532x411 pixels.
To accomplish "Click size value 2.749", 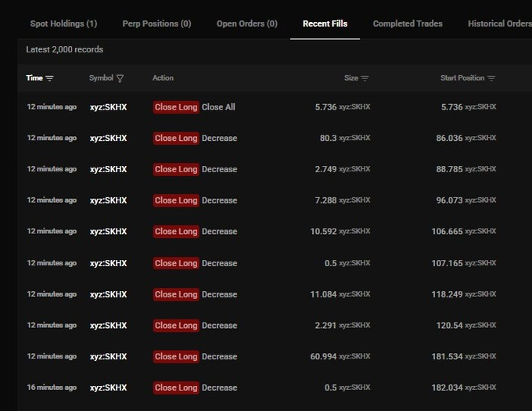I will (325, 169).
